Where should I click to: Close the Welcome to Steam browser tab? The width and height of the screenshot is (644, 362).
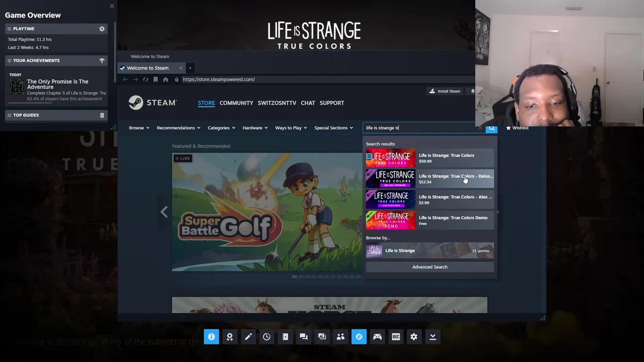(181, 68)
